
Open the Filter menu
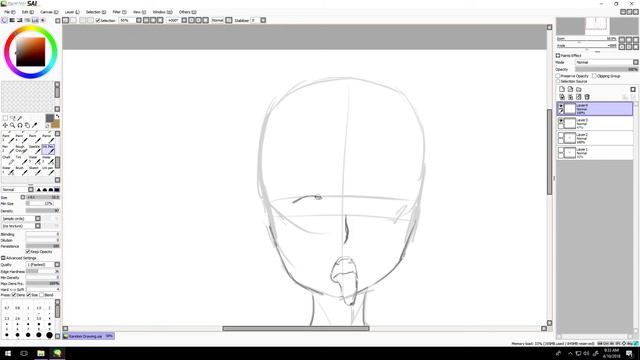[119, 12]
